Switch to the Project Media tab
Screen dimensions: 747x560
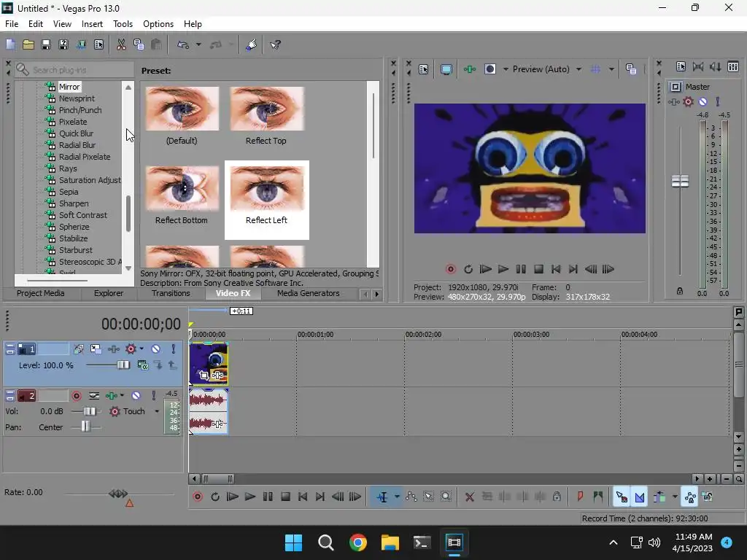coord(41,293)
